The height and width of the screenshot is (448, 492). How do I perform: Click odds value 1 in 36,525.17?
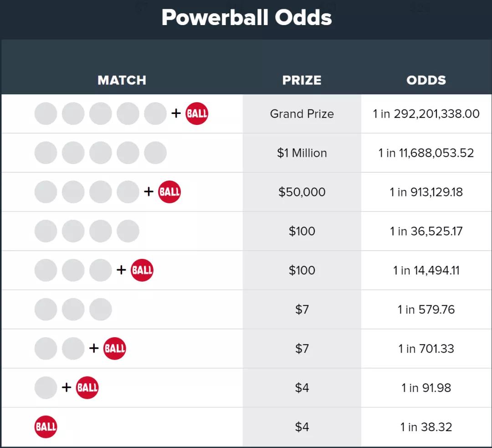tap(426, 231)
